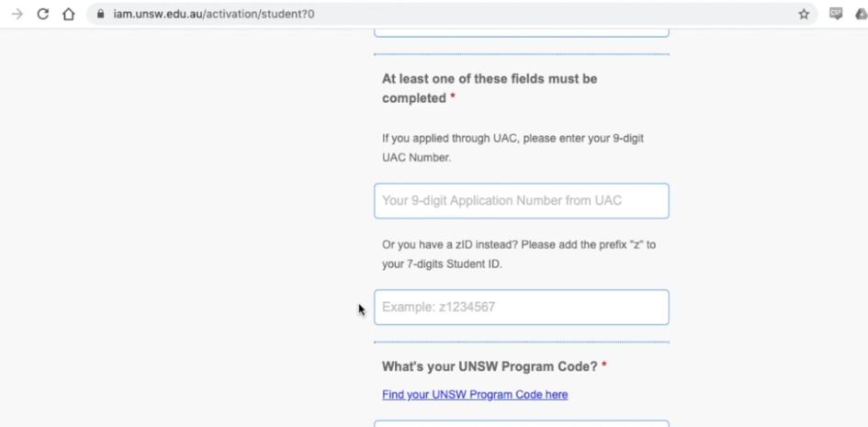This screenshot has height=427, width=868.
Task: Click the dotted divider above Program Code heading
Action: pos(521,342)
